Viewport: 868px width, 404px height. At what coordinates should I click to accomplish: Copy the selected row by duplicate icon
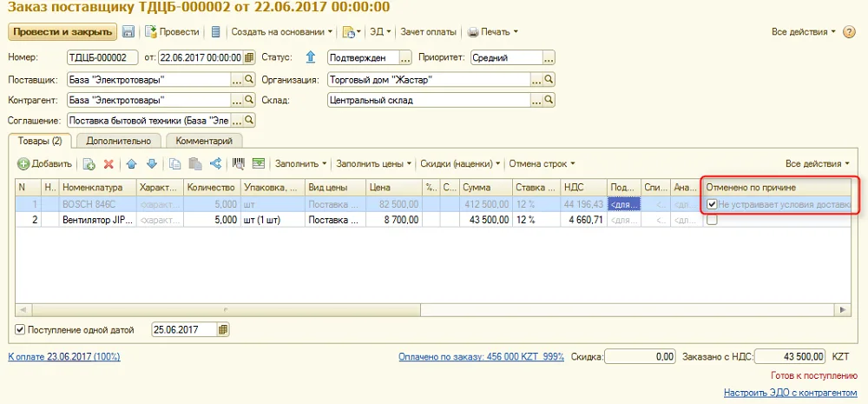[x=89, y=163]
